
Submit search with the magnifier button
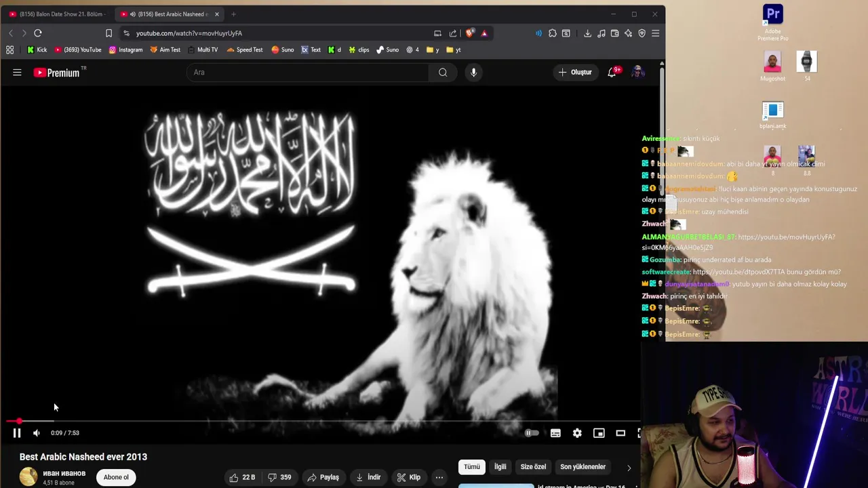coord(443,73)
